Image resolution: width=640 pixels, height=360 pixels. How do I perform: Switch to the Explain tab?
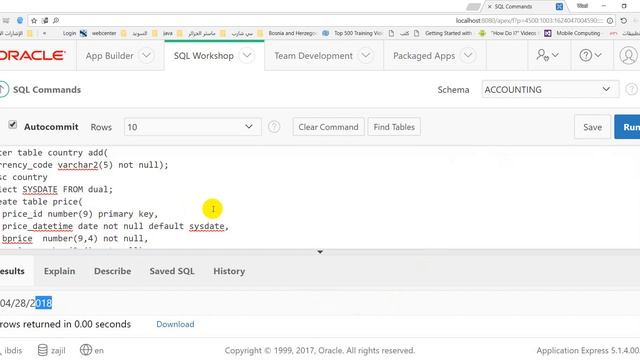tap(60, 271)
